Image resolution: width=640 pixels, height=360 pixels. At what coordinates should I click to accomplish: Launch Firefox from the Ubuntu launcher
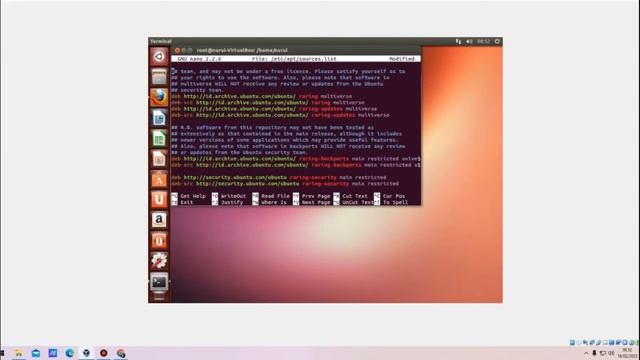pyautogui.click(x=159, y=97)
